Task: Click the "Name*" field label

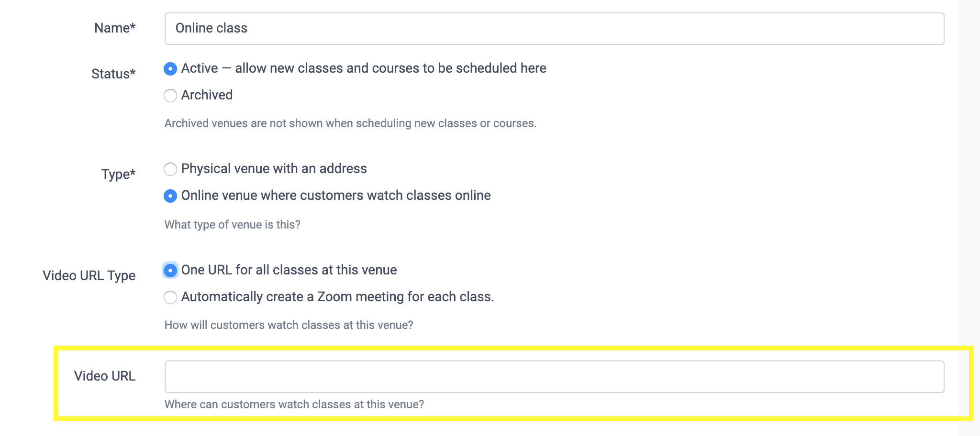Action: [x=115, y=28]
